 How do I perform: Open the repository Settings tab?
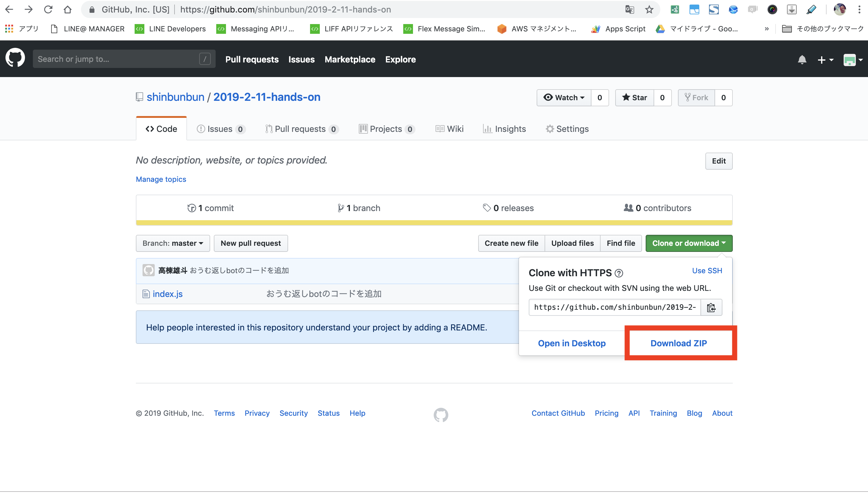(567, 129)
